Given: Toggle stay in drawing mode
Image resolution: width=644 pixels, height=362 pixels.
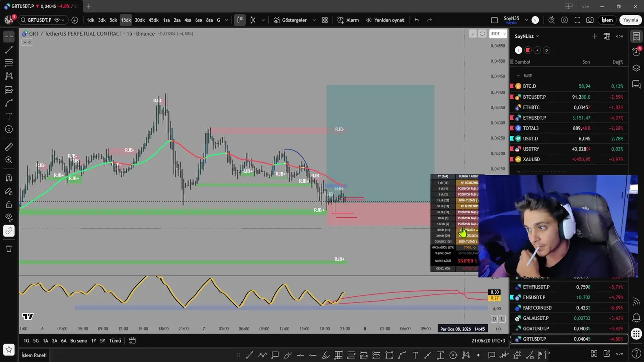Looking at the screenshot, I should [9, 191].
